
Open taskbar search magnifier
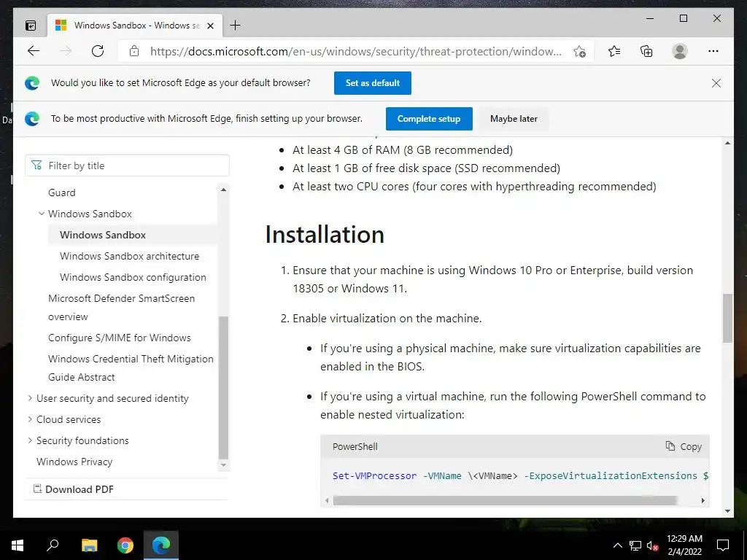tap(53, 545)
